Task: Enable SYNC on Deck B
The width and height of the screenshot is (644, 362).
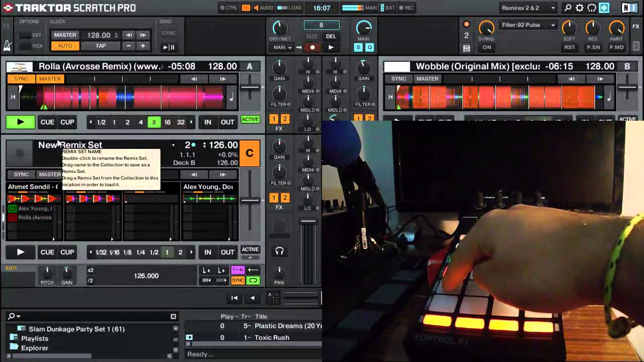Action: coord(398,79)
